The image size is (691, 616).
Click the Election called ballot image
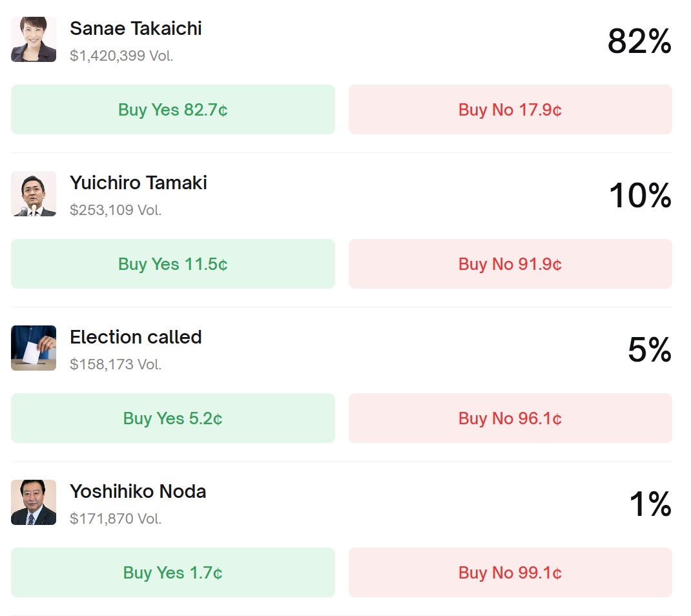point(34,348)
